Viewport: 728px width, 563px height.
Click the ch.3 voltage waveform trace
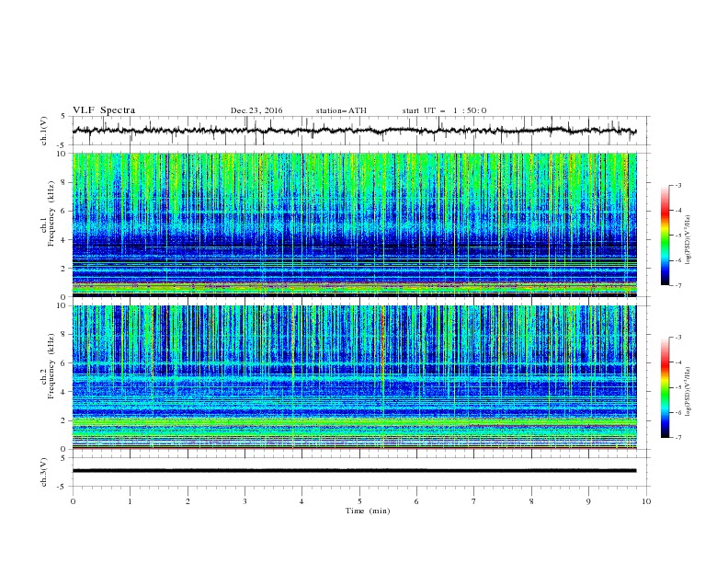[x=354, y=471]
